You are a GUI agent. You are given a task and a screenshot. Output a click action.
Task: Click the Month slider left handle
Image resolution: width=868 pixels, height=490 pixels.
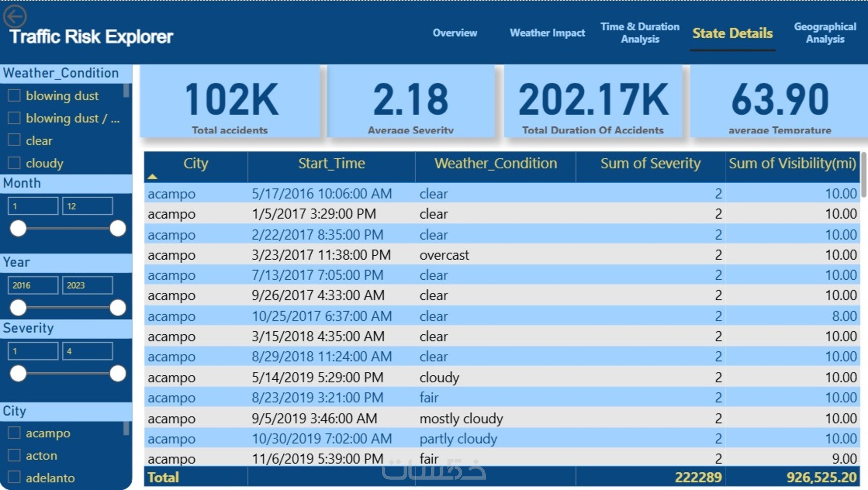[x=19, y=228]
